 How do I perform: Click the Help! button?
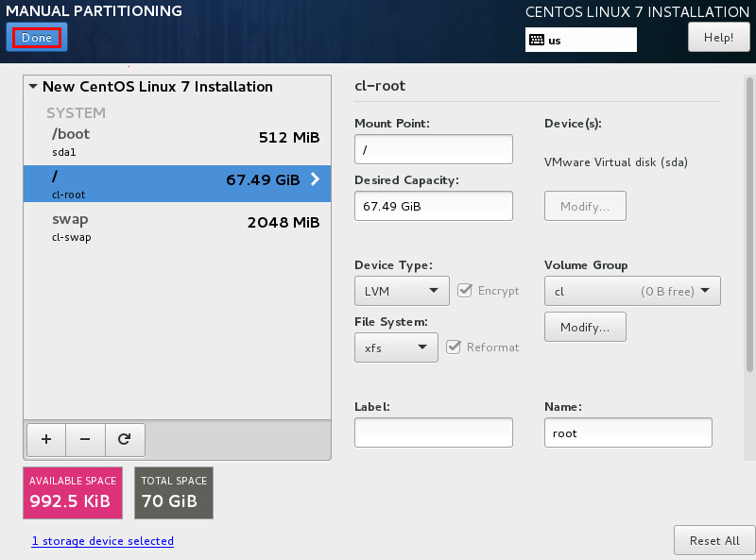click(717, 37)
